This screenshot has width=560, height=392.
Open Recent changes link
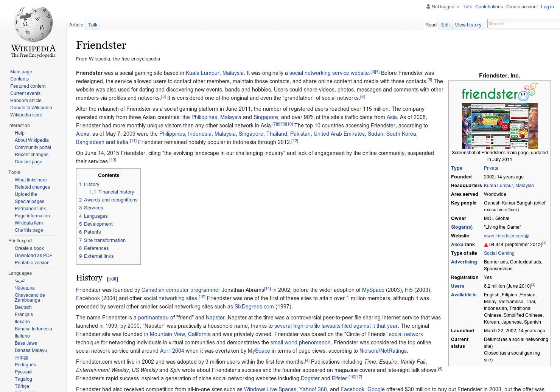pos(31,155)
